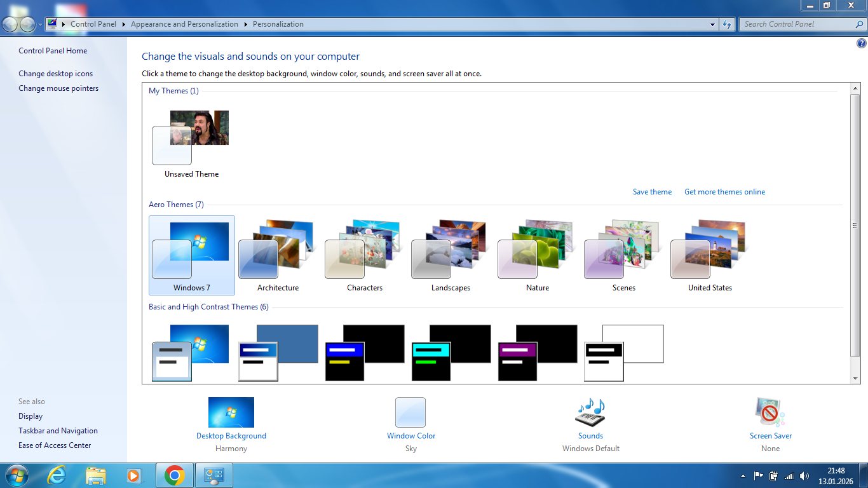This screenshot has height=488, width=868.
Task: Click the Action Center flag icon
Action: click(x=759, y=475)
